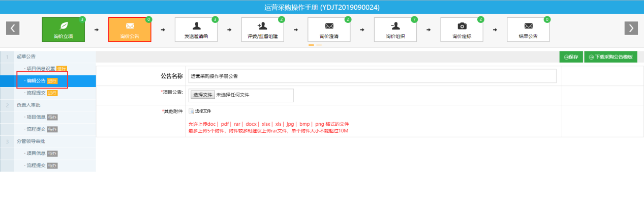
Task: Click the green badge on 询价组织 step
Action: tap(414, 19)
